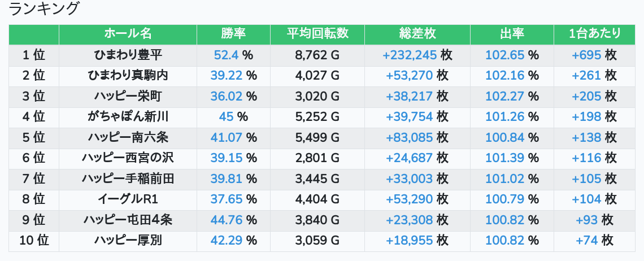
Task: Click the ハッピー西宮の沢 hall name
Action: click(x=128, y=158)
